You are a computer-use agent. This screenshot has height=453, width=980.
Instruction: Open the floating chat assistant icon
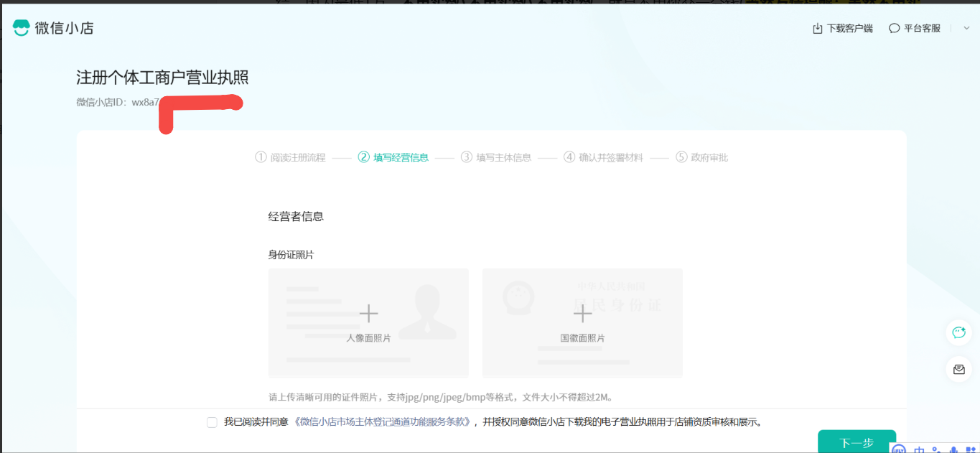click(x=959, y=332)
